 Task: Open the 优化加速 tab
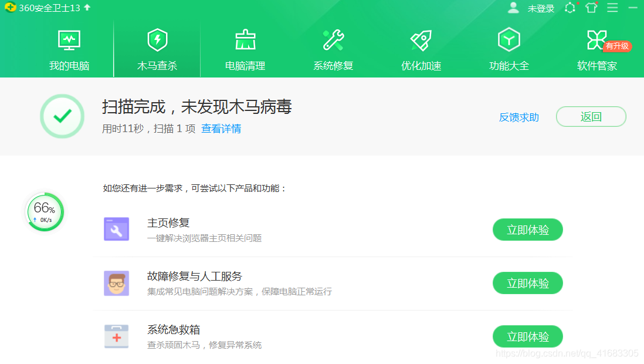[421, 50]
